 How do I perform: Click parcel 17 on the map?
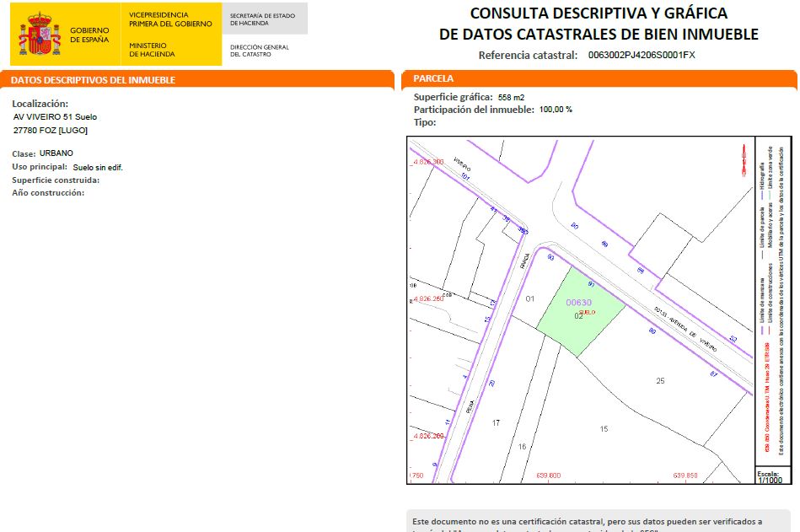[x=496, y=422]
